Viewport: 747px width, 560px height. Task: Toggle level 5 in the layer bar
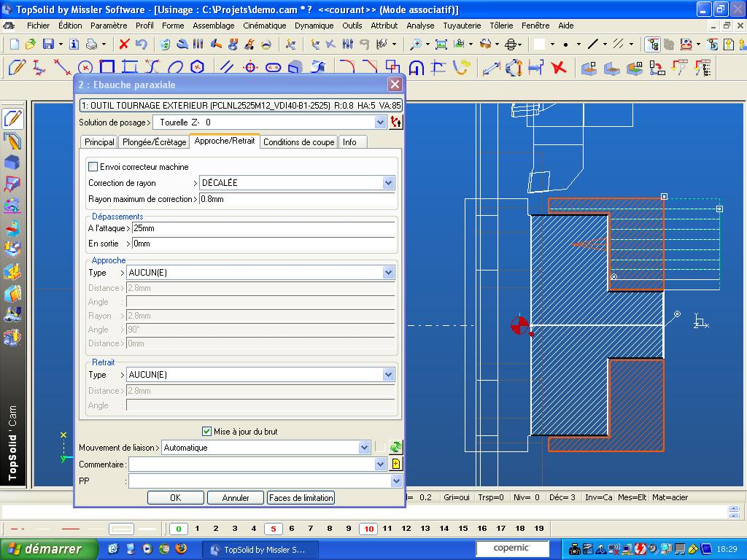273,529
